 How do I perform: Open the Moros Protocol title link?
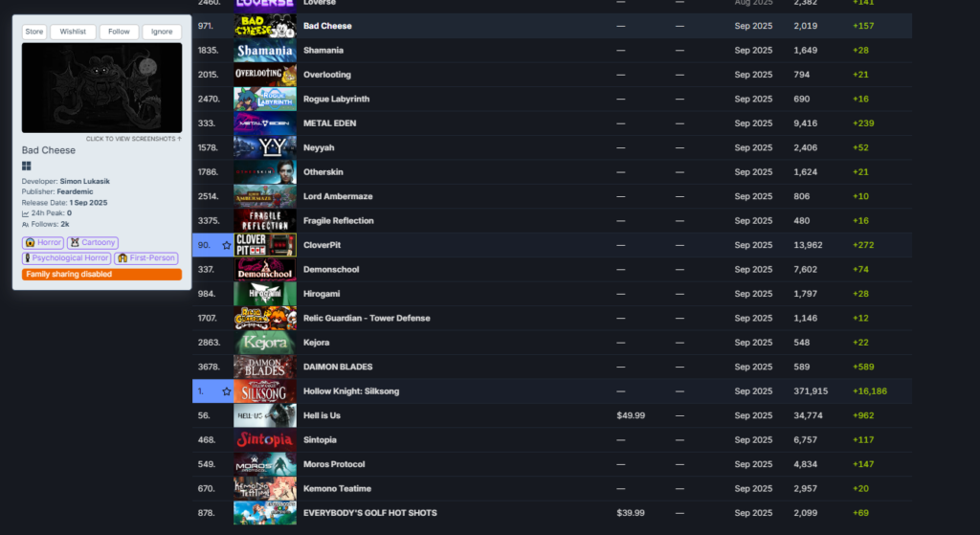point(334,465)
